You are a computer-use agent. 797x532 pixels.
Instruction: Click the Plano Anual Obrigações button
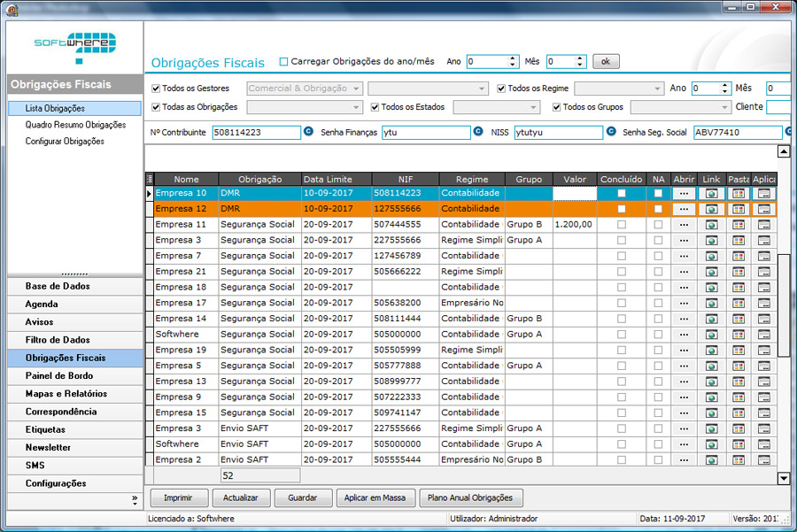[470, 497]
